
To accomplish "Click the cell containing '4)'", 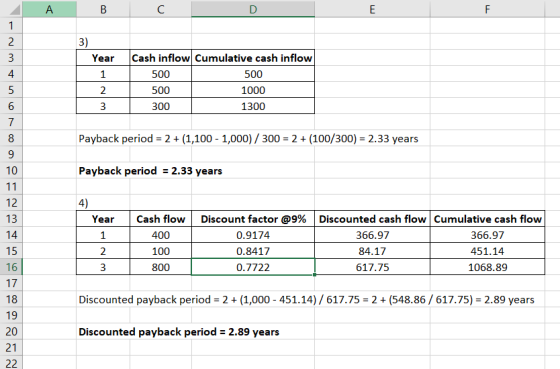I will [x=103, y=203].
